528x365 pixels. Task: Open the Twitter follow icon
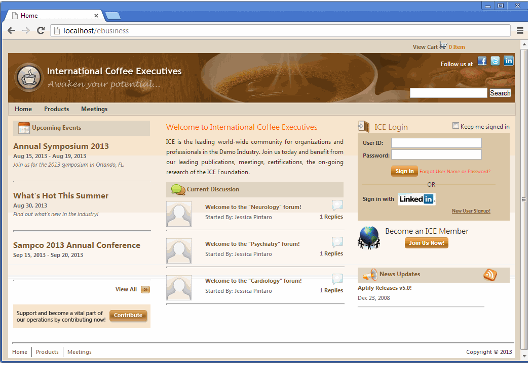tap(495, 61)
